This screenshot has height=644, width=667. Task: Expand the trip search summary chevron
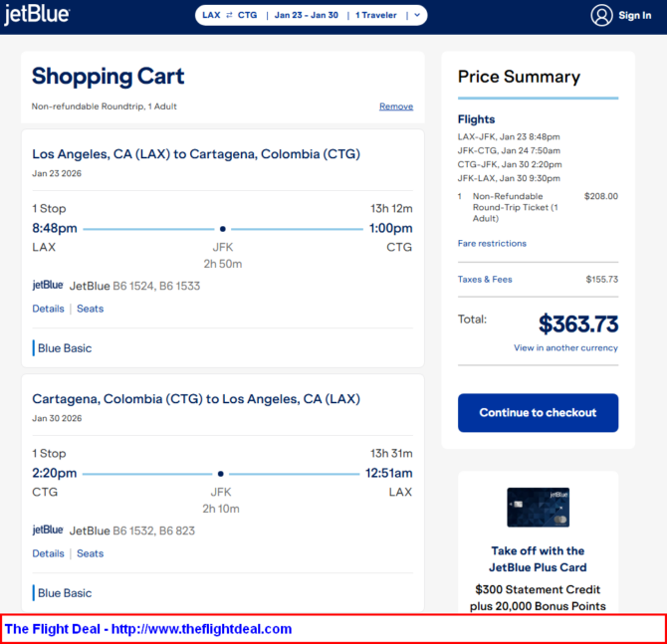(417, 15)
